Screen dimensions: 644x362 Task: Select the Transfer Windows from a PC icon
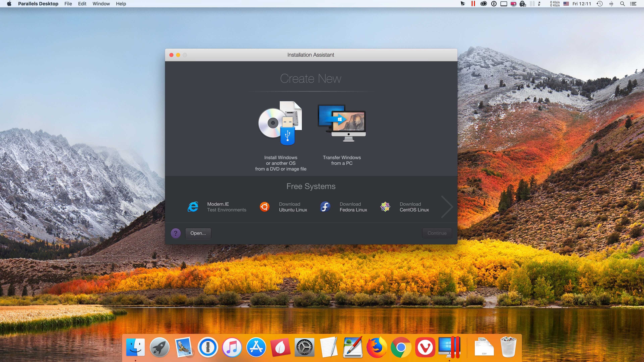point(342,123)
